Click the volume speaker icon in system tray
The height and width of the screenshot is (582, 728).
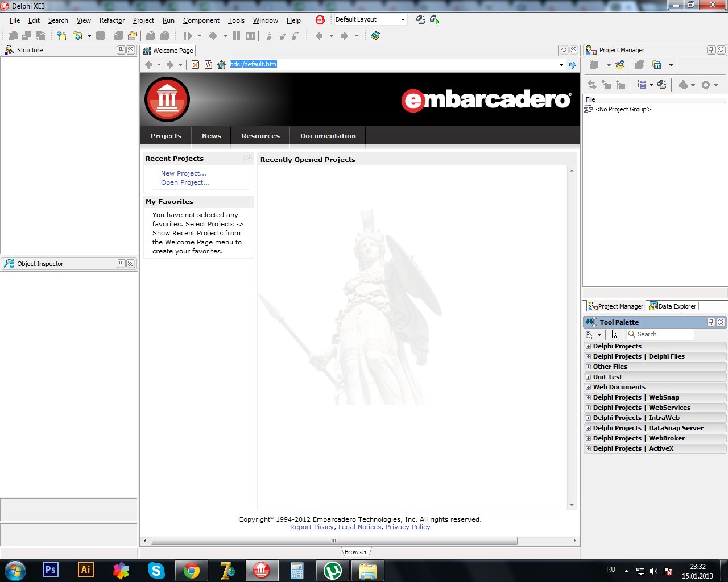coord(653,571)
